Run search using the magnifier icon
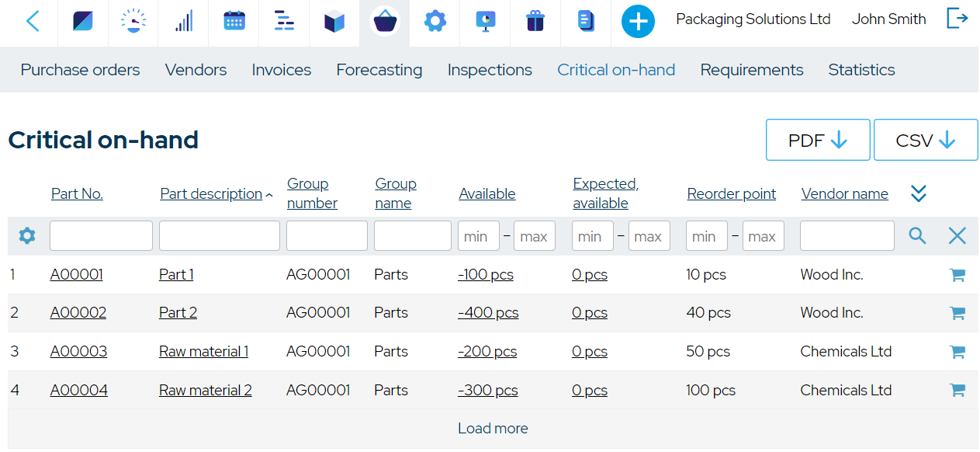This screenshot has width=980, height=452. tap(917, 235)
